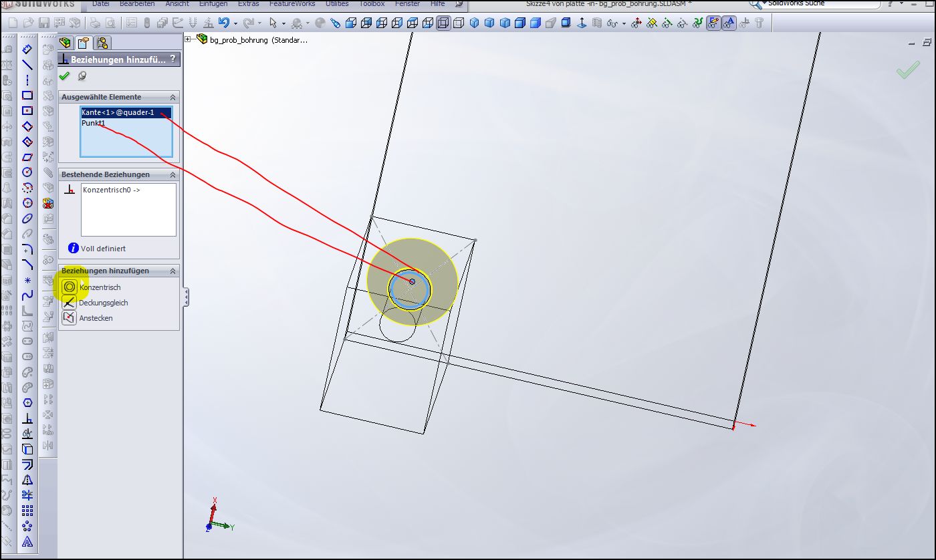Switch to the ConfigurationManager tab
The height and width of the screenshot is (560, 936).
102,43
